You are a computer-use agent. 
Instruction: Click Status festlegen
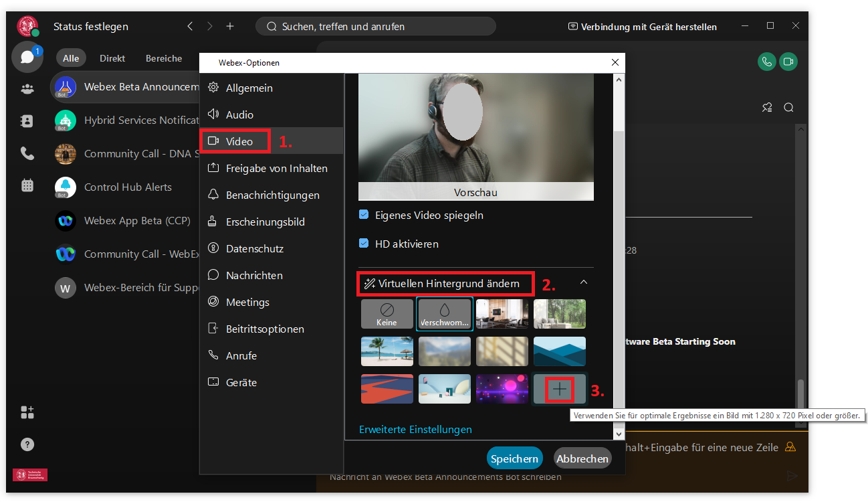click(91, 27)
